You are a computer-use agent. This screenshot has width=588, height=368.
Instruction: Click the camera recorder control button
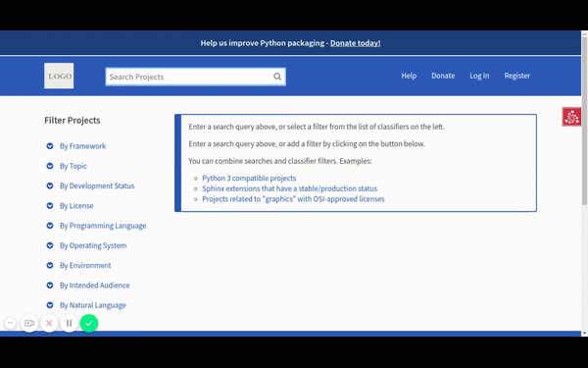coord(29,323)
